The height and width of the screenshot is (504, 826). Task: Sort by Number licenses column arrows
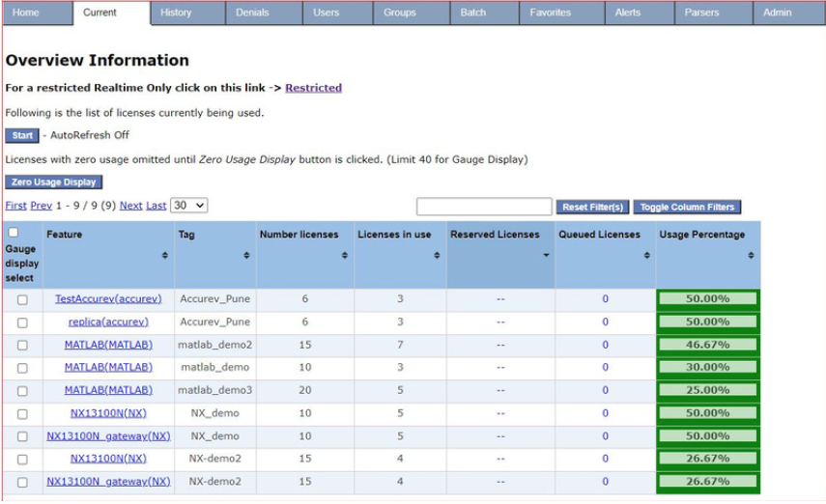pyautogui.click(x=345, y=256)
